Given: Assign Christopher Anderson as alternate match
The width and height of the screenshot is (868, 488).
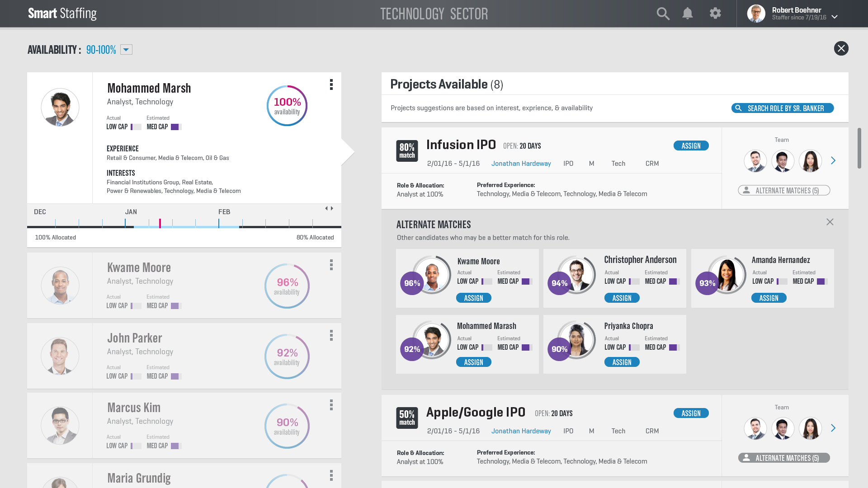Looking at the screenshot, I should [622, 298].
